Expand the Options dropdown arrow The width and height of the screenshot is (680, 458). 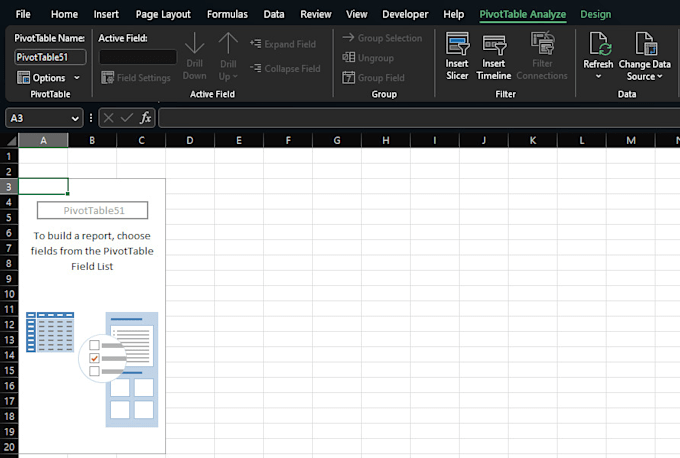coord(77,78)
